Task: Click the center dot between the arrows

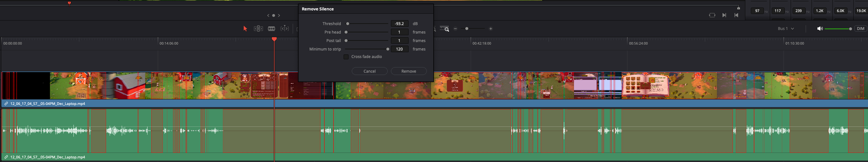Action: [273, 16]
